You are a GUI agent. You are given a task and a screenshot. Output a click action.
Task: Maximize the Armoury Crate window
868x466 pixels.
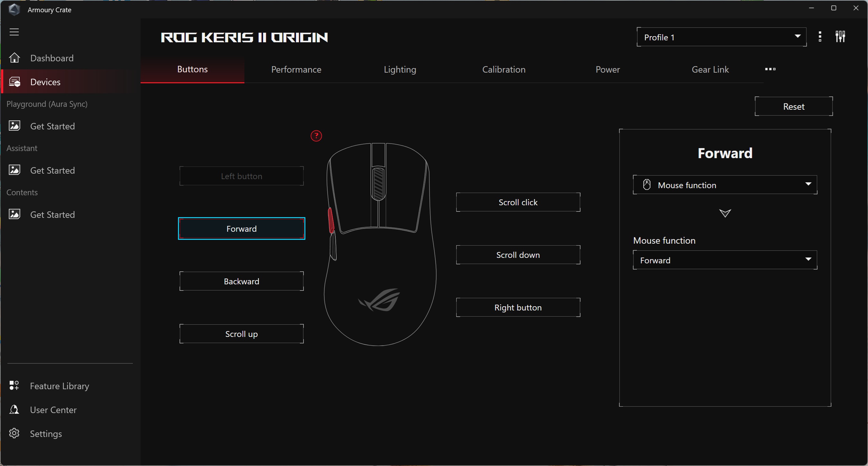pyautogui.click(x=833, y=8)
